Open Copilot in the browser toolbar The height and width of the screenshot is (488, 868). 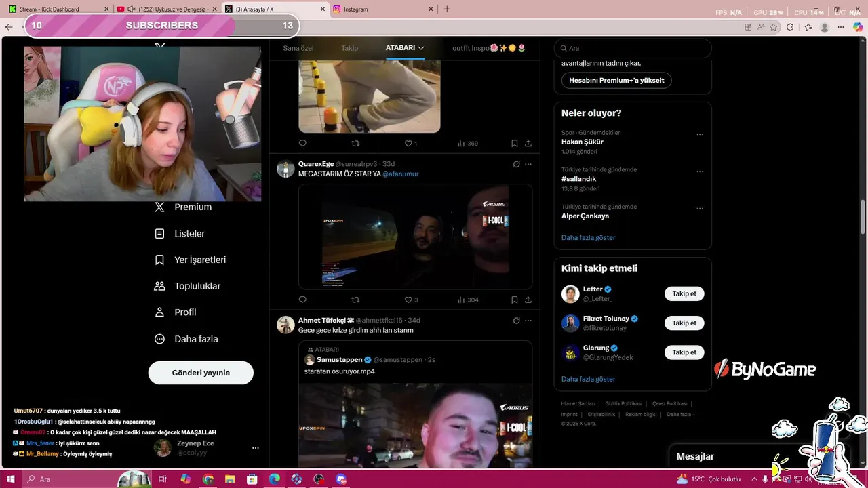tap(859, 27)
